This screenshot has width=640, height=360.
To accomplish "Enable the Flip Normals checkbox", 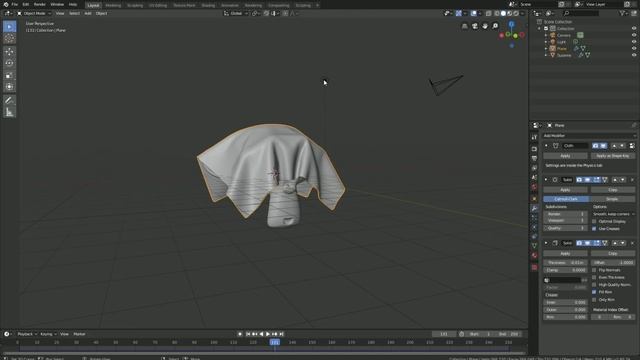I will tap(594, 270).
